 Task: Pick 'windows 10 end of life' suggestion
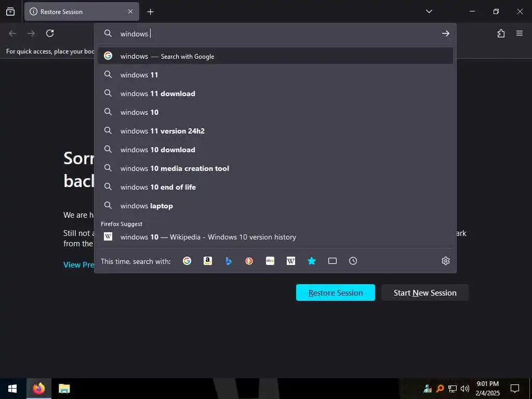click(x=275, y=187)
